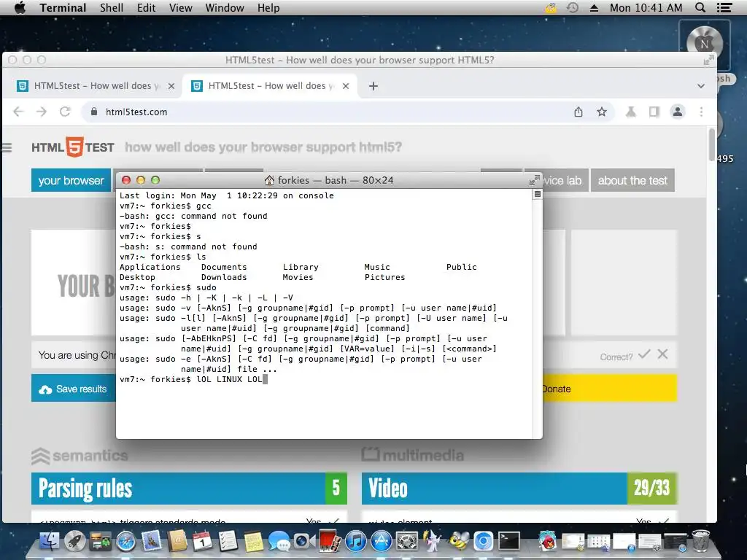The width and height of the screenshot is (747, 560).
Task: Launch Safari compass icon in Dock
Action: coord(126,541)
